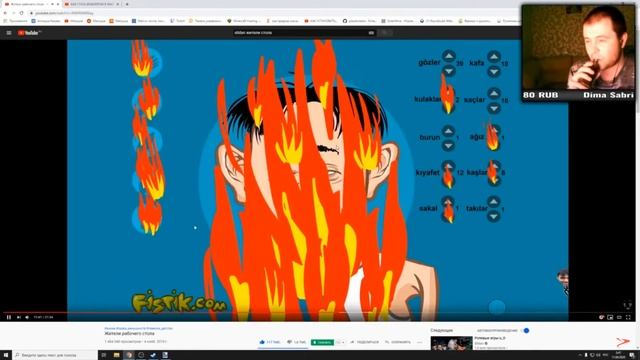Open Steam from the taskbar
Image resolution: width=640 pixels, height=360 pixels.
[x=153, y=355]
